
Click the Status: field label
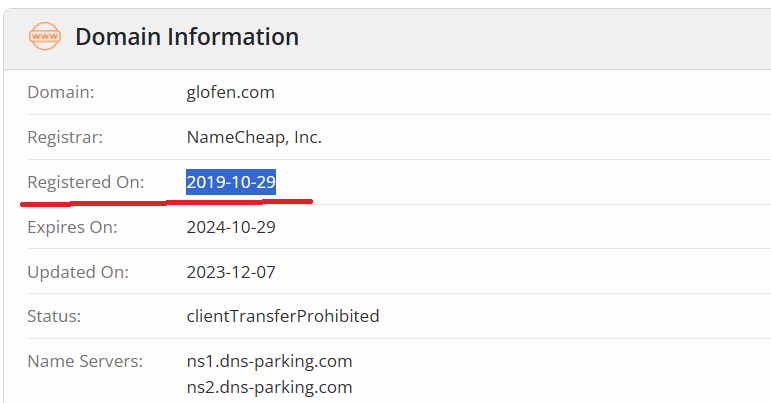(54, 316)
